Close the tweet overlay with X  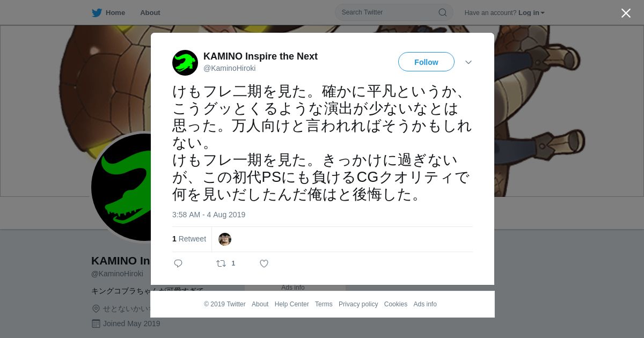coord(626,13)
